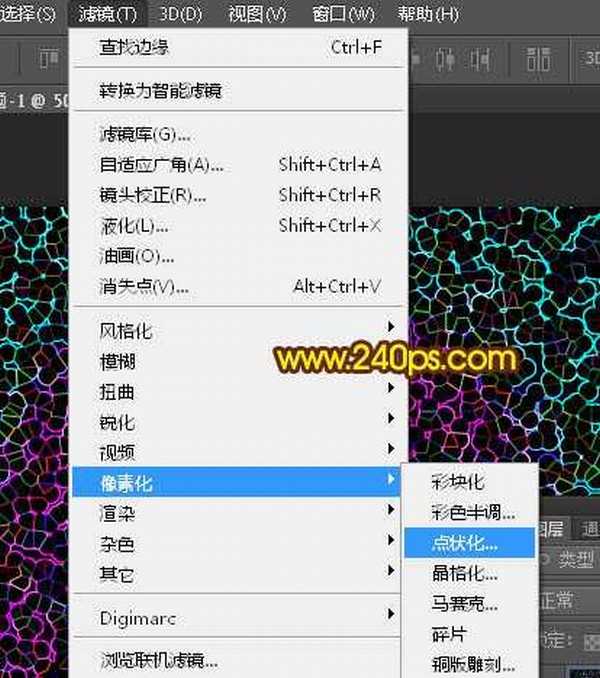Select the 马赛克... filter option
Image resolution: width=600 pixels, height=678 pixels.
pos(464,603)
